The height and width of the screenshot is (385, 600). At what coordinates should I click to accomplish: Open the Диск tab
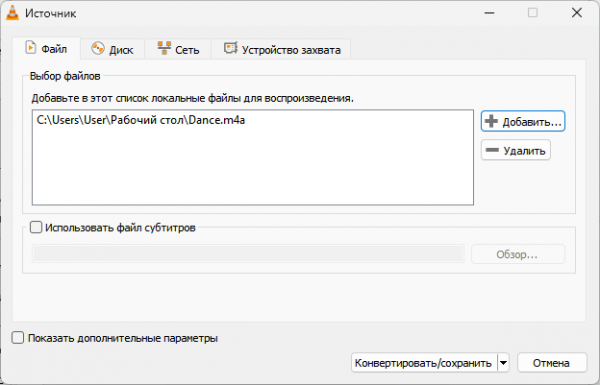[x=112, y=49]
